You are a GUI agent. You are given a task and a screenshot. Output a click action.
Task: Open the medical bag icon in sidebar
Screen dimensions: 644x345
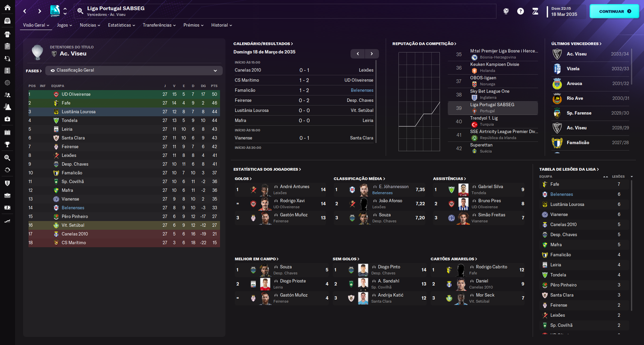[x=7, y=119]
